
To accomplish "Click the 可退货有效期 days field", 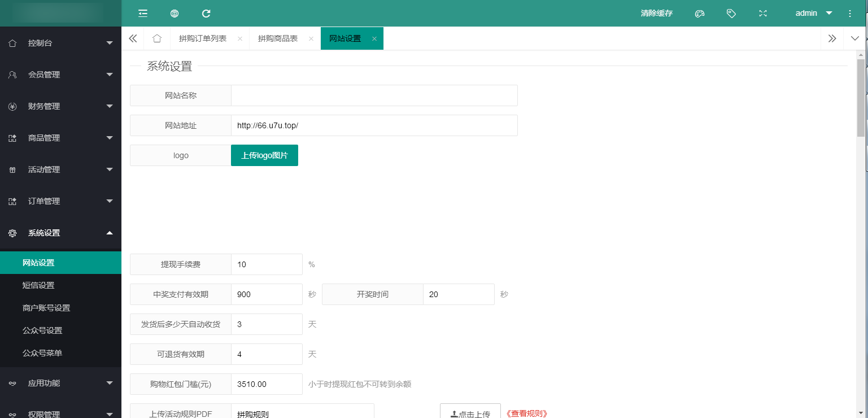I will 267,354.
